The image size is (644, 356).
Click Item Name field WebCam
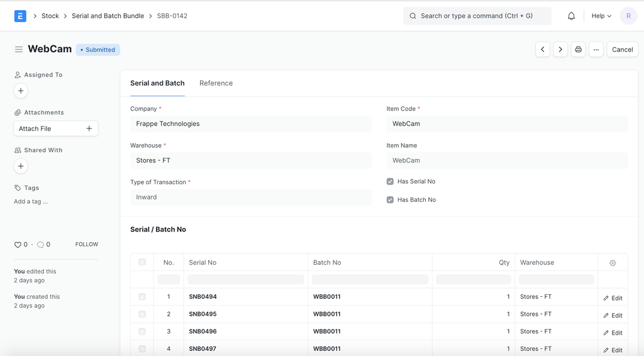click(x=508, y=160)
